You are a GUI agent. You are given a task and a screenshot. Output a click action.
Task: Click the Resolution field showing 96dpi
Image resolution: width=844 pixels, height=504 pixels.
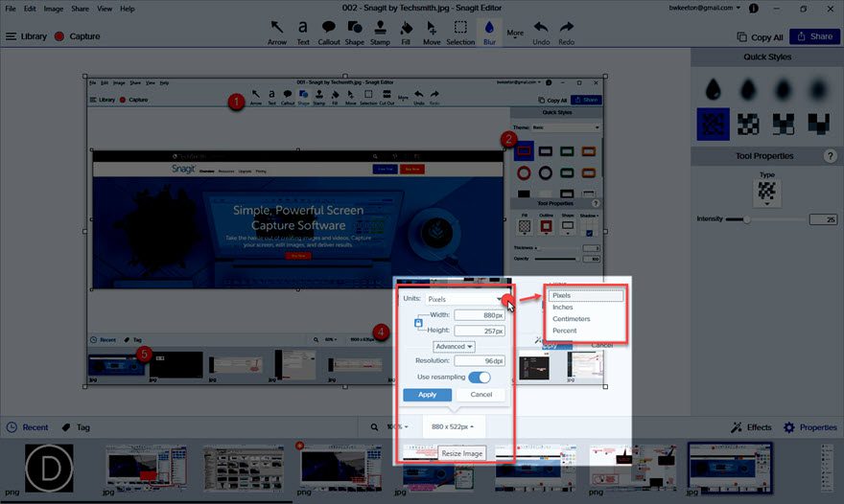(x=479, y=361)
